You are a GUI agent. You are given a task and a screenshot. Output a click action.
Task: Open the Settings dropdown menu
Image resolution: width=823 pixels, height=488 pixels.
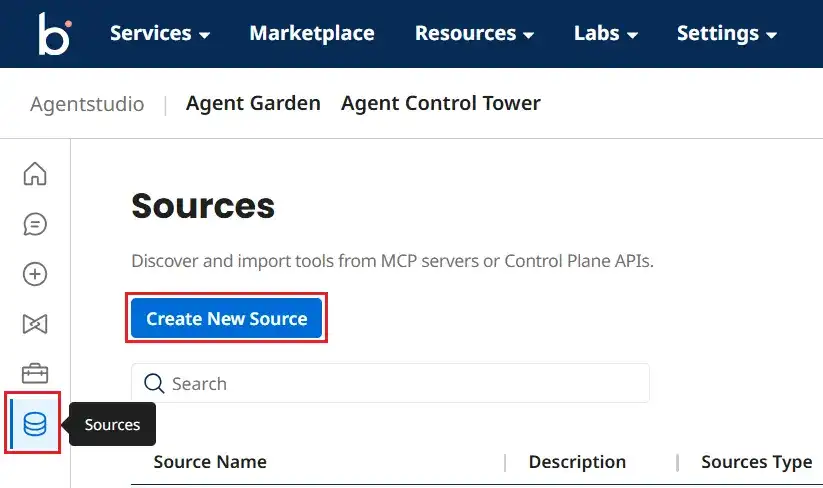pos(727,34)
